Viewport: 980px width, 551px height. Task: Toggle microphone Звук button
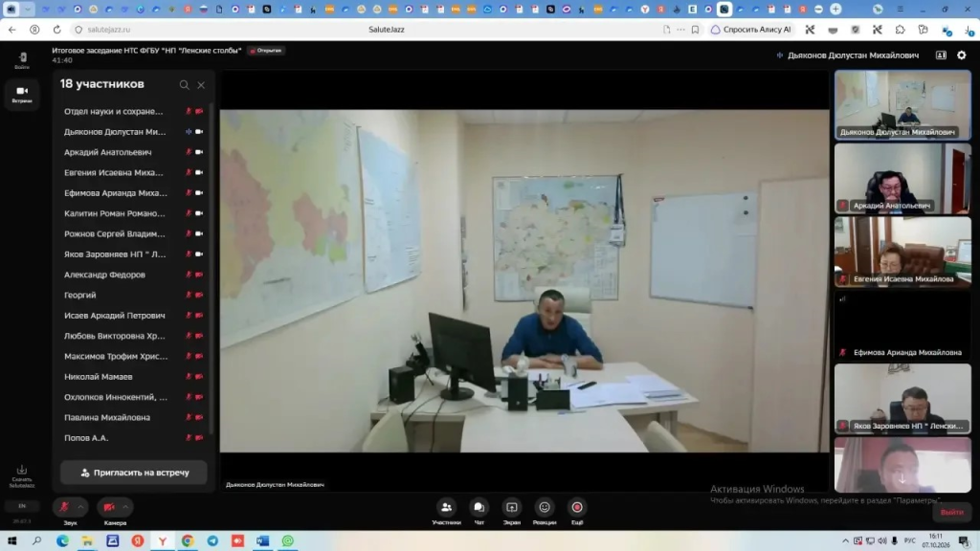pos(64,507)
